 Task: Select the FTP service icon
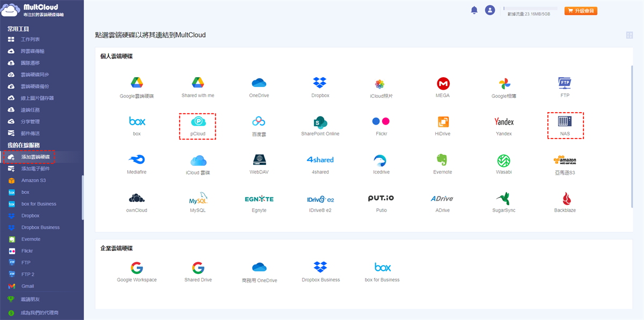(x=565, y=83)
